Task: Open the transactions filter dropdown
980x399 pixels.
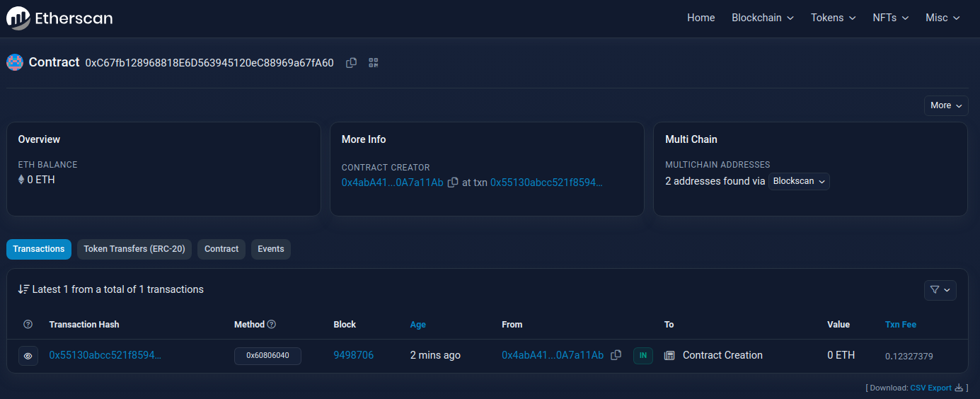Action: tap(940, 290)
